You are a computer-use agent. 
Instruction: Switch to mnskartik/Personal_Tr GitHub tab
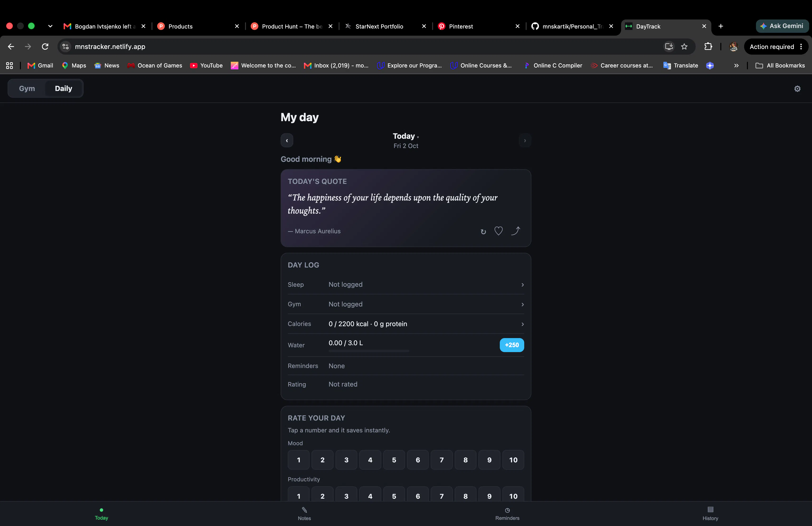click(572, 26)
